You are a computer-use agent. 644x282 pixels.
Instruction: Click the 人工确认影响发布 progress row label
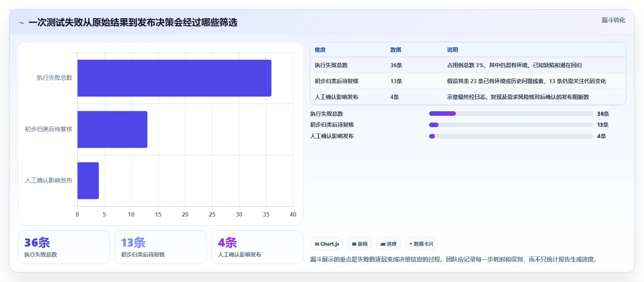click(332, 136)
